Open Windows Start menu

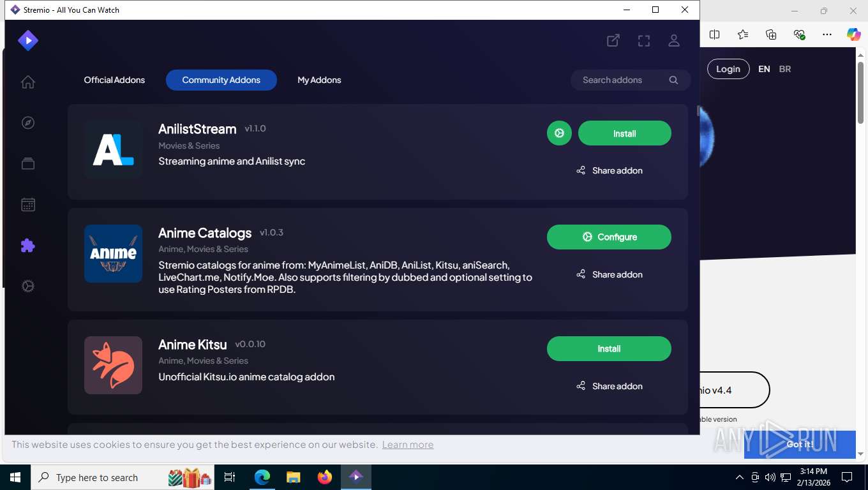pyautogui.click(x=15, y=477)
